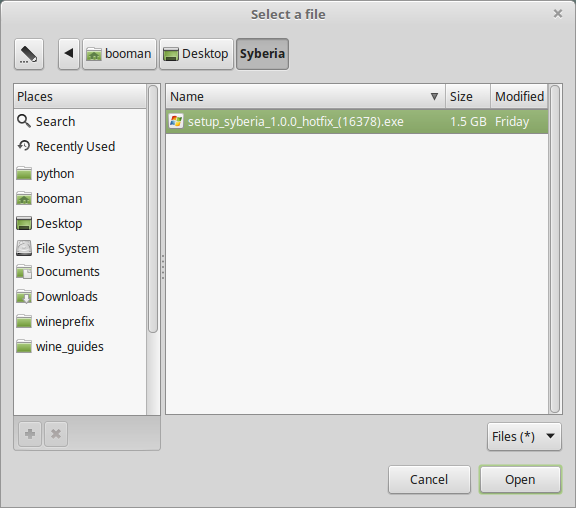
Task: Select setup_syberia_1.0.0_hotfix_(16378).exe file
Action: [x=357, y=122]
